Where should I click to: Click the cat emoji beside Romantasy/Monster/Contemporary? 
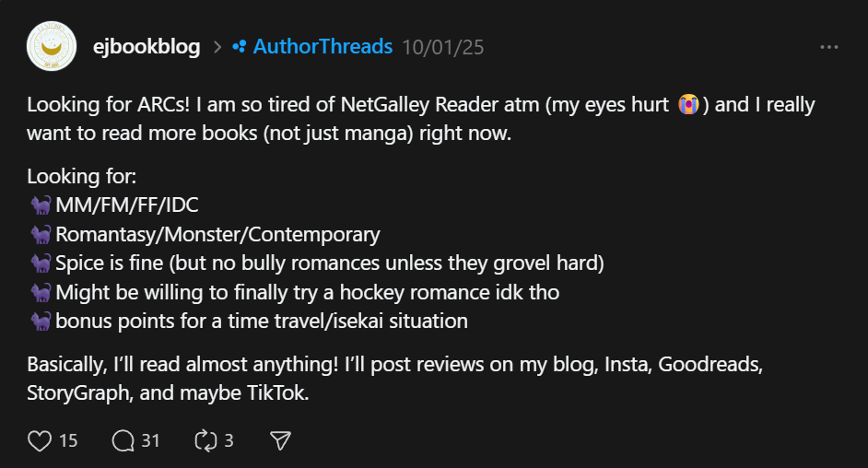pyautogui.click(x=41, y=234)
